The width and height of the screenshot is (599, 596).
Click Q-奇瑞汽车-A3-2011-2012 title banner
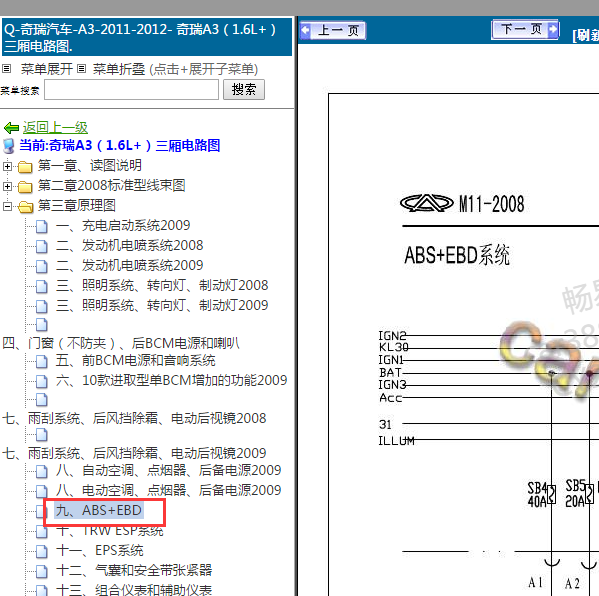[x=147, y=37]
